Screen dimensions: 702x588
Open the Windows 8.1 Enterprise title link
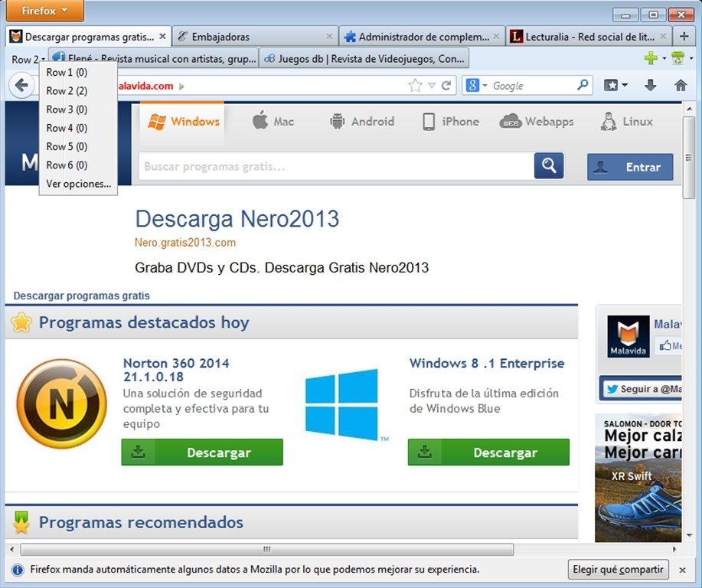(x=487, y=363)
